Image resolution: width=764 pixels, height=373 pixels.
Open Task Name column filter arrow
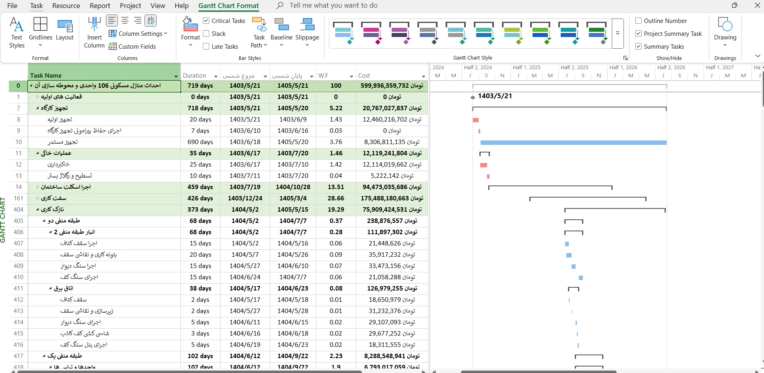click(x=176, y=76)
